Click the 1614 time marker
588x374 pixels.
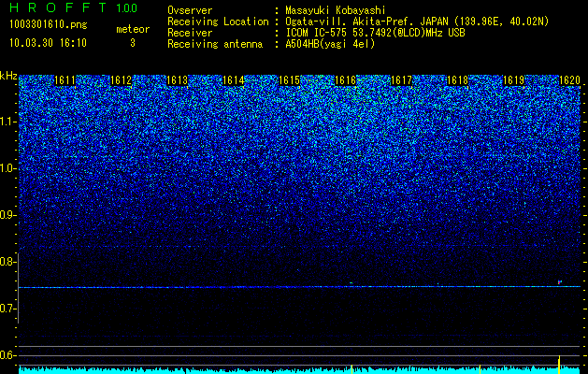coord(234,80)
